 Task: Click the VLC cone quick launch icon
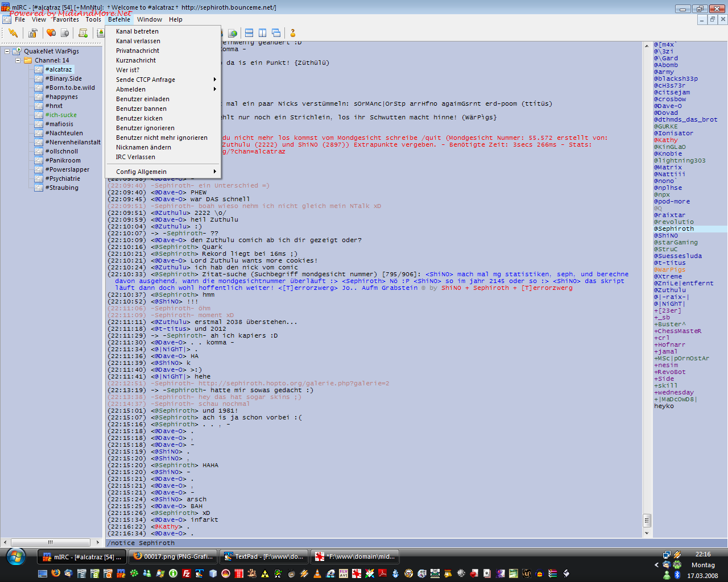click(x=317, y=573)
